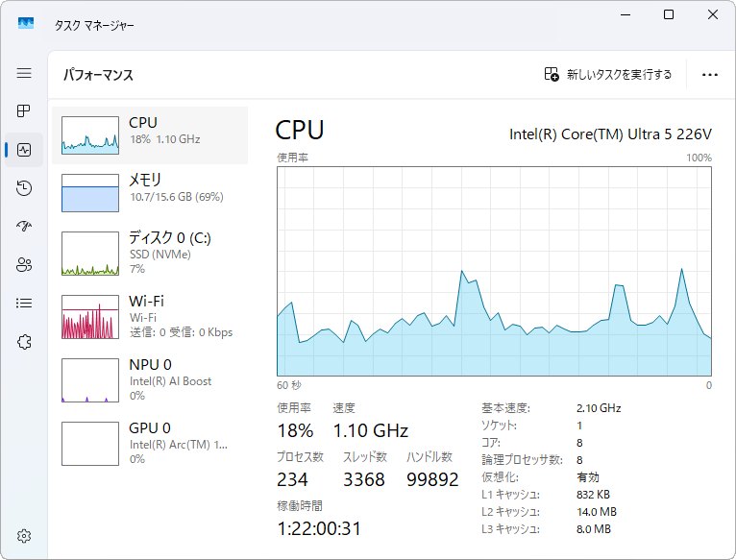
Task: Open the Details list icon
Action: pyautogui.click(x=24, y=304)
